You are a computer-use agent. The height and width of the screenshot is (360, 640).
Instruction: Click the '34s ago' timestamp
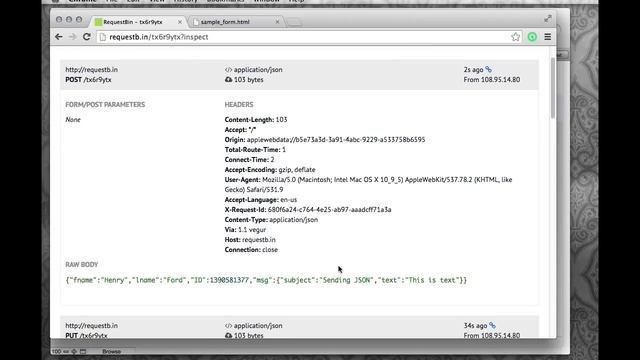coord(475,325)
